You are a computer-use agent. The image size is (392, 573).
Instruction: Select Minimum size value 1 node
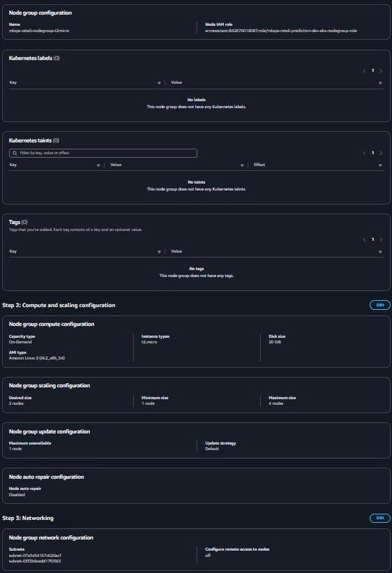(x=148, y=403)
